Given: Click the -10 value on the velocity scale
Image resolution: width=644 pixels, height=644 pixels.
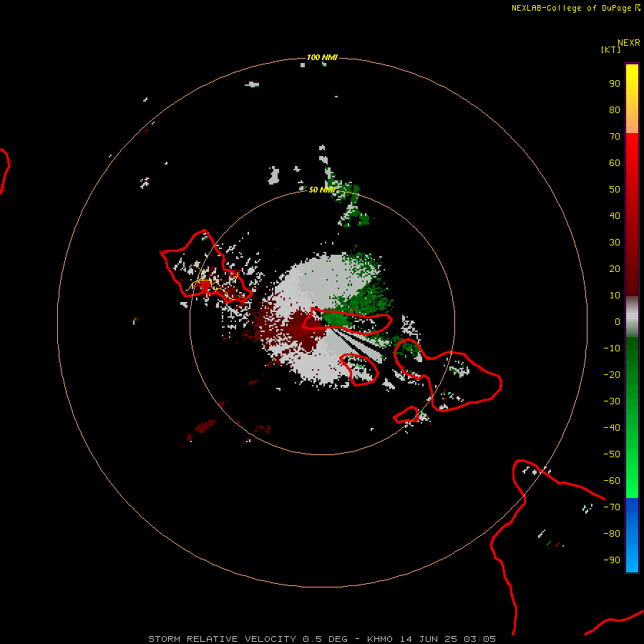Looking at the screenshot, I should (x=612, y=348).
